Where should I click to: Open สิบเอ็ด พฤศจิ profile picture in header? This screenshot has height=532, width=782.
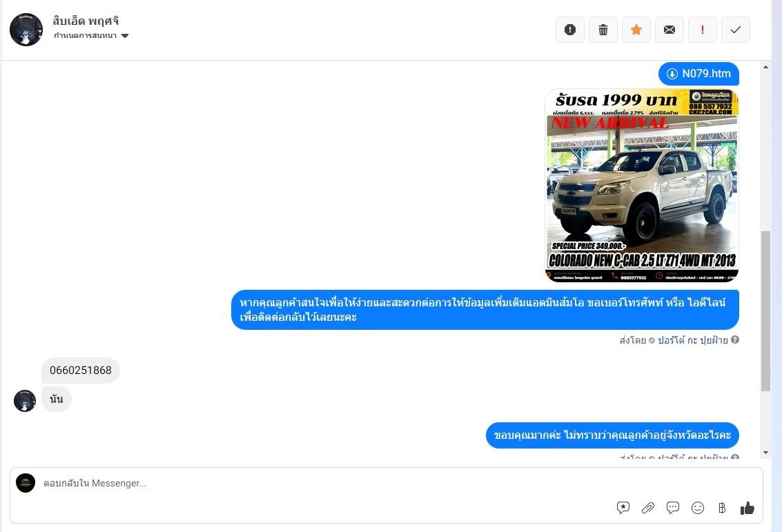[26, 30]
